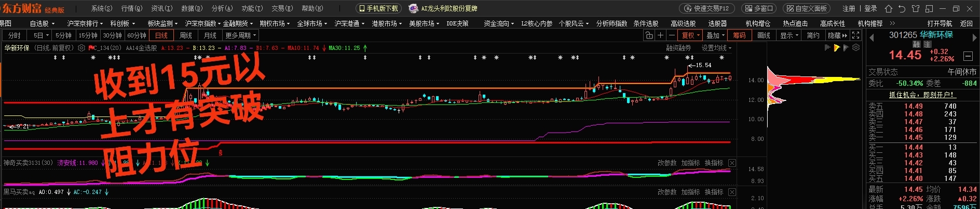
Task: Open chip panel gear settings icon
Action: (x=856, y=48)
